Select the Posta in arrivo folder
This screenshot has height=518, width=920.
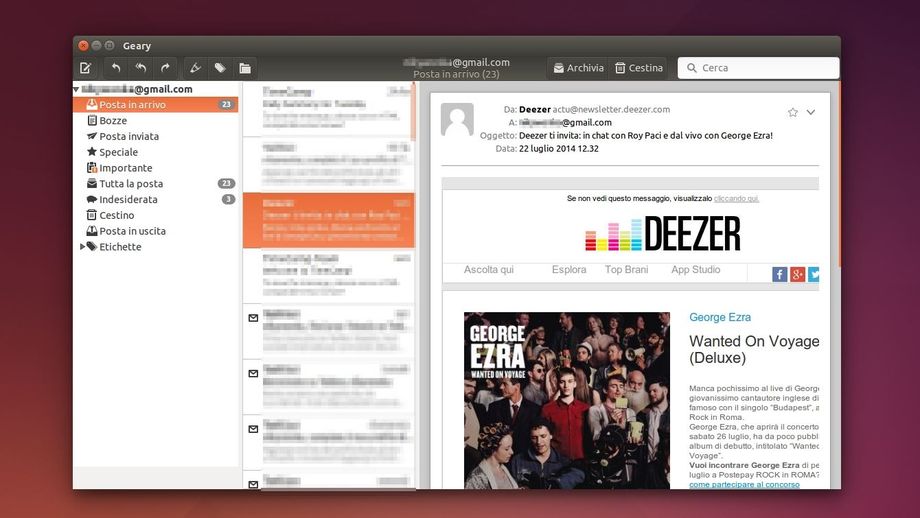coord(155,104)
